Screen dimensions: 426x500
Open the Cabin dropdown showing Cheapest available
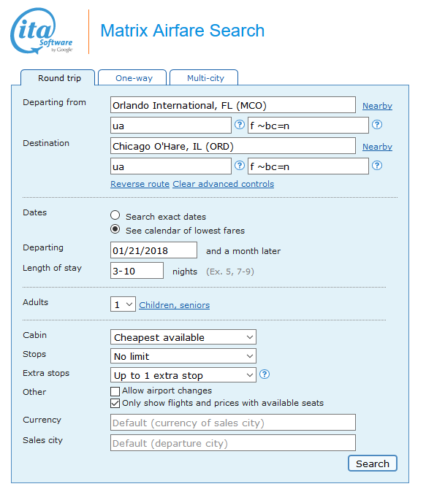pyautogui.click(x=183, y=337)
